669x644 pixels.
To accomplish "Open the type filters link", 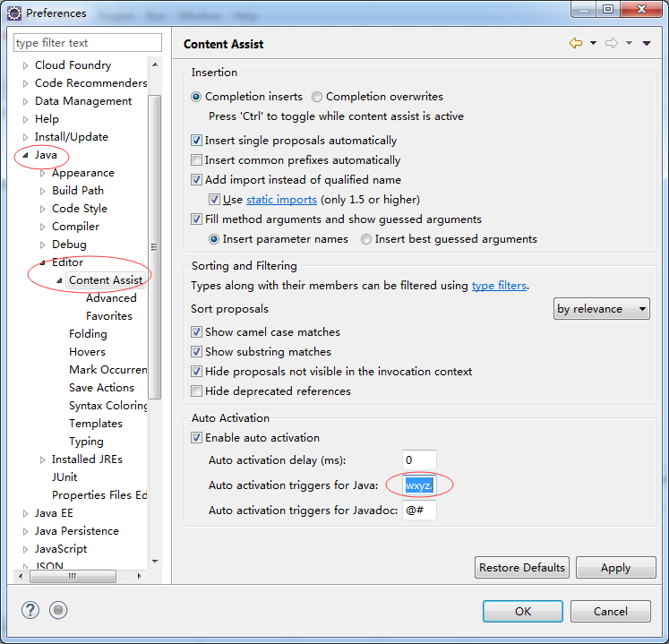I will pos(499,286).
